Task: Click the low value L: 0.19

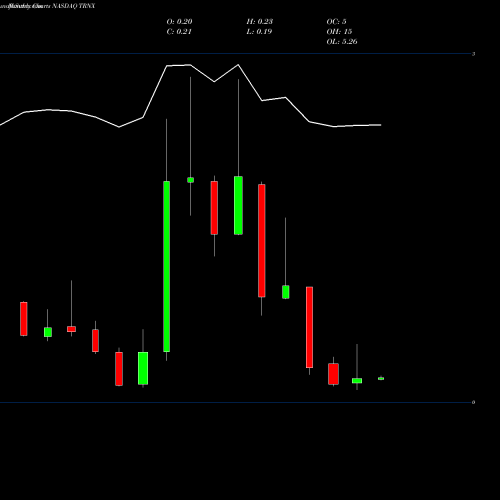Action: pyautogui.click(x=259, y=32)
